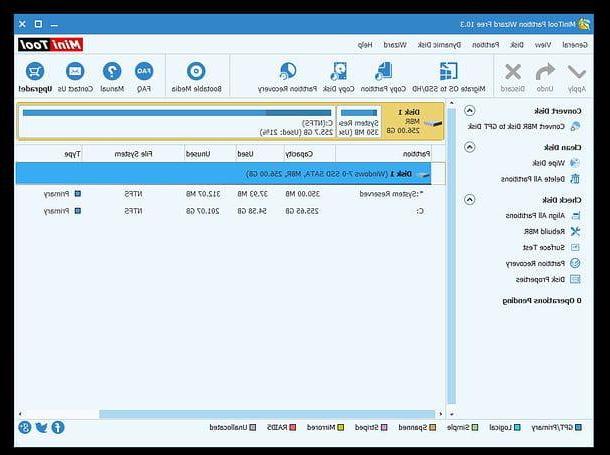This screenshot has width=610, height=455.
Task: Start Partition Recovery from the toolbar
Action: [x=287, y=77]
